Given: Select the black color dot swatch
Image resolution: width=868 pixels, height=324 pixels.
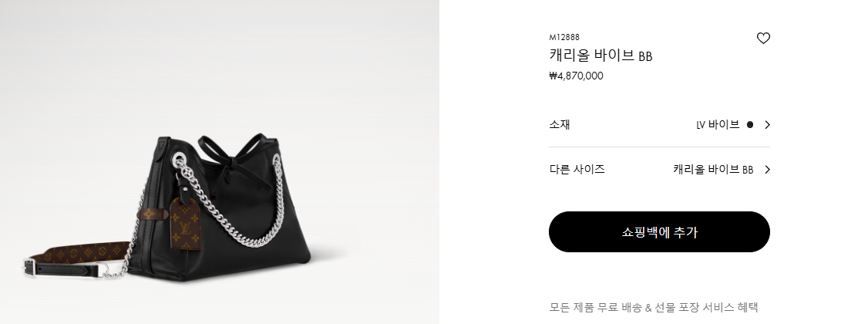Looking at the screenshot, I should click(749, 125).
